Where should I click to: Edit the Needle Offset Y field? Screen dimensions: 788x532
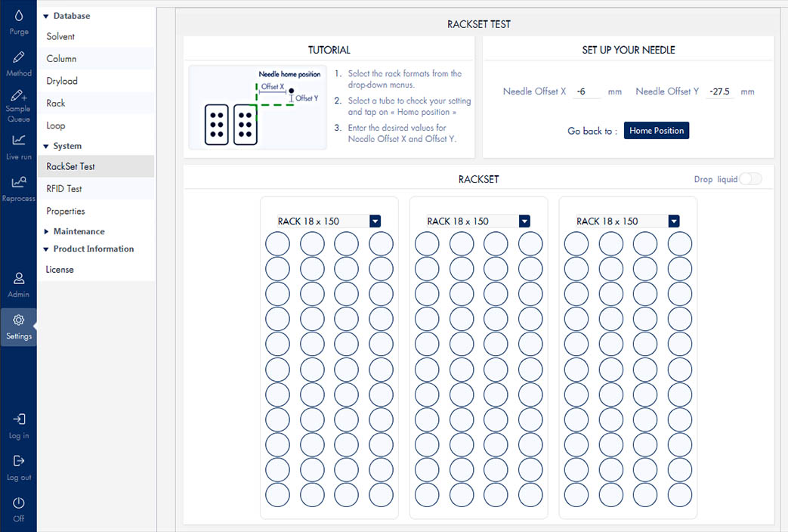(x=720, y=91)
